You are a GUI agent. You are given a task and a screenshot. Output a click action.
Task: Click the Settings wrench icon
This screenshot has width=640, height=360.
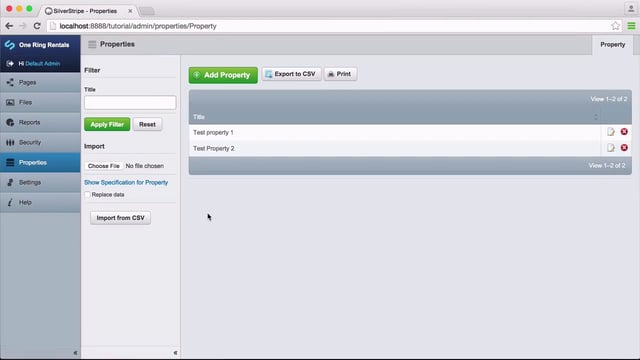coord(10,182)
